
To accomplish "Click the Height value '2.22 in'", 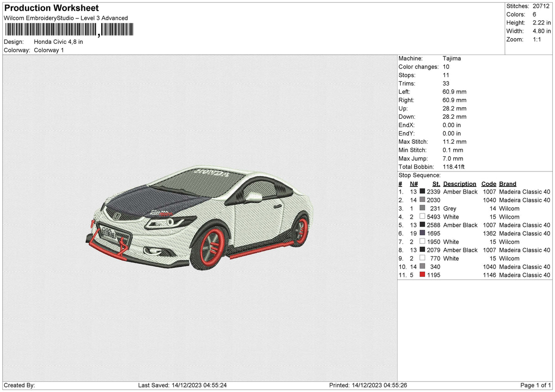I will [x=542, y=23].
